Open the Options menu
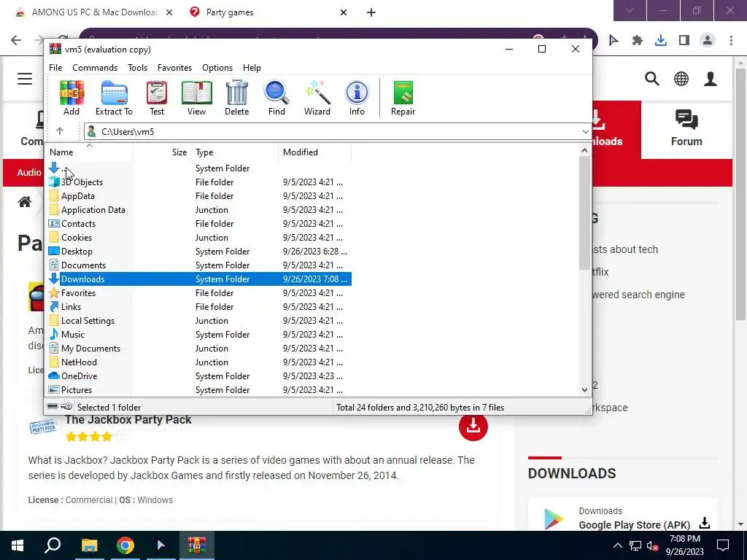The height and width of the screenshot is (560, 747). click(x=217, y=68)
